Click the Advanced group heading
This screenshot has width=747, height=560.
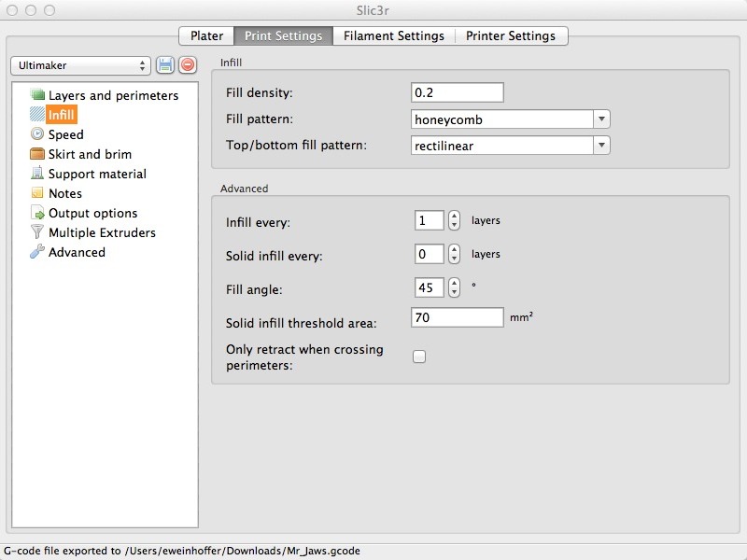(x=244, y=189)
